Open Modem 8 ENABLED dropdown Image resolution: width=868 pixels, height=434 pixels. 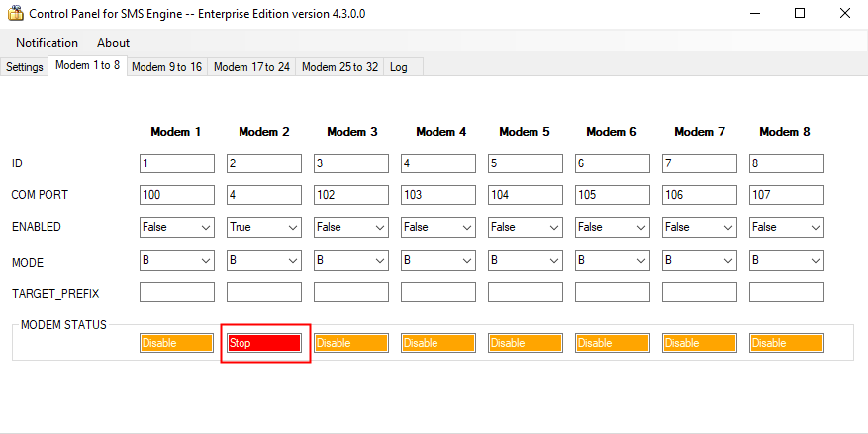click(x=786, y=228)
